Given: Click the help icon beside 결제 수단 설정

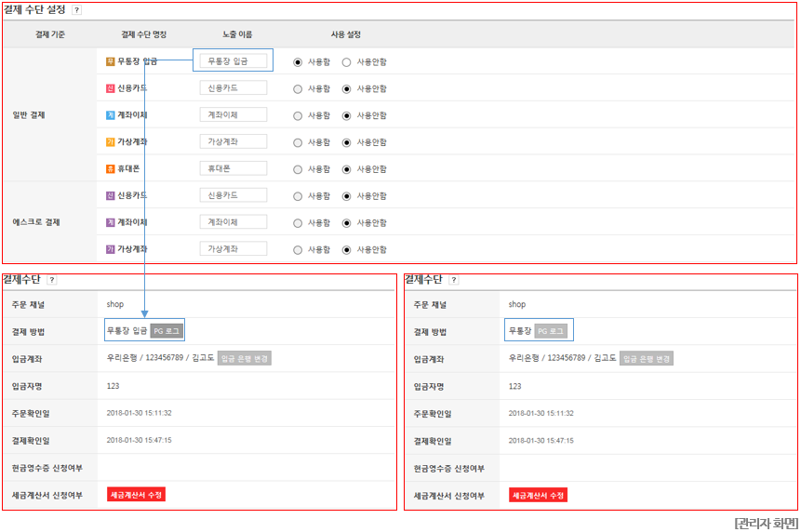Looking at the screenshot, I should pyautogui.click(x=76, y=10).
